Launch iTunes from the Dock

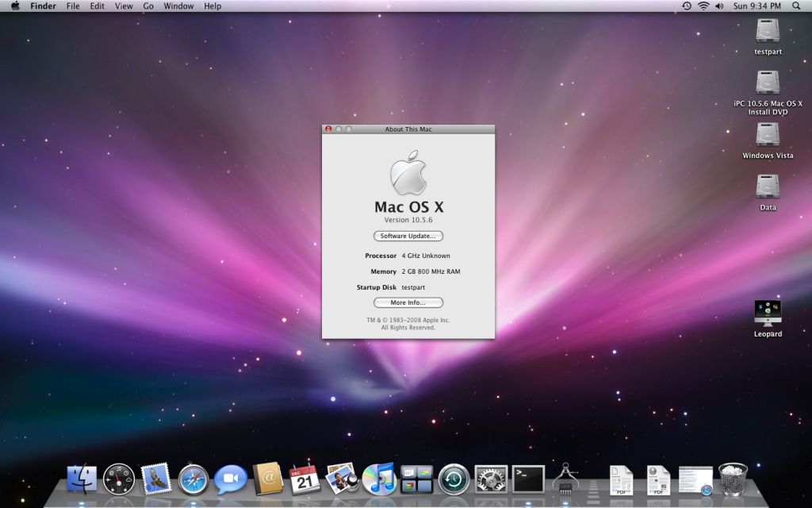pos(380,479)
